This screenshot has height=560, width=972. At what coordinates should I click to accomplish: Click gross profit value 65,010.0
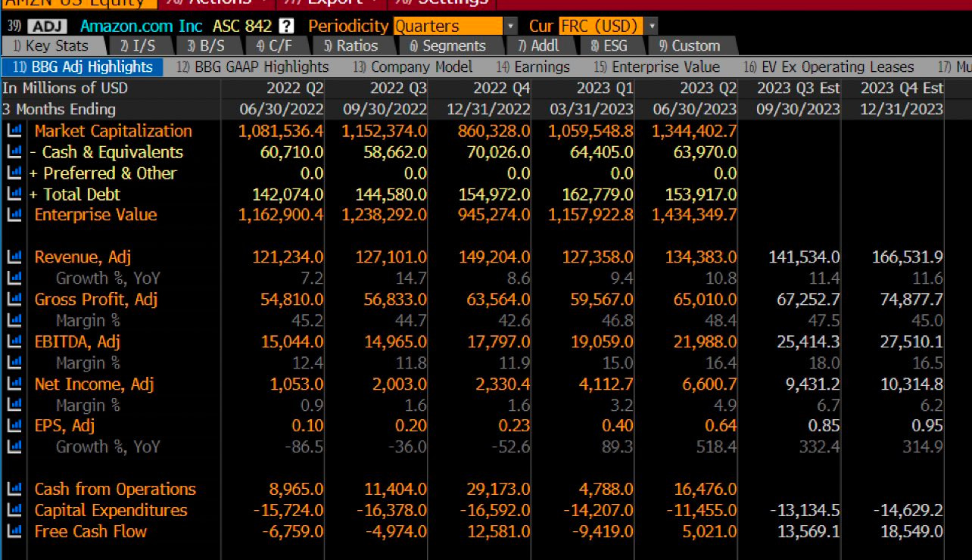tap(705, 300)
